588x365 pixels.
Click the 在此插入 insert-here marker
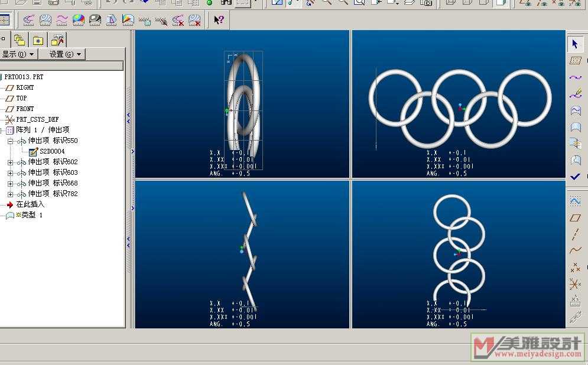[x=30, y=204]
